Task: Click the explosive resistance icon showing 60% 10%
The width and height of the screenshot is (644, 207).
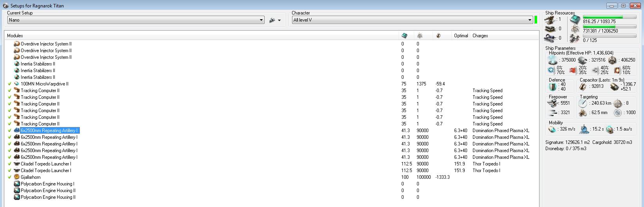Action: point(617,70)
